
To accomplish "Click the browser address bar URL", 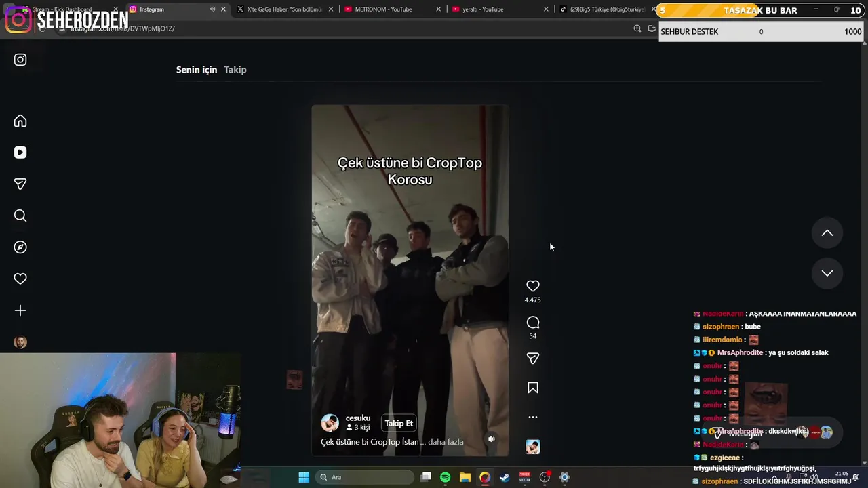I will pos(123,28).
